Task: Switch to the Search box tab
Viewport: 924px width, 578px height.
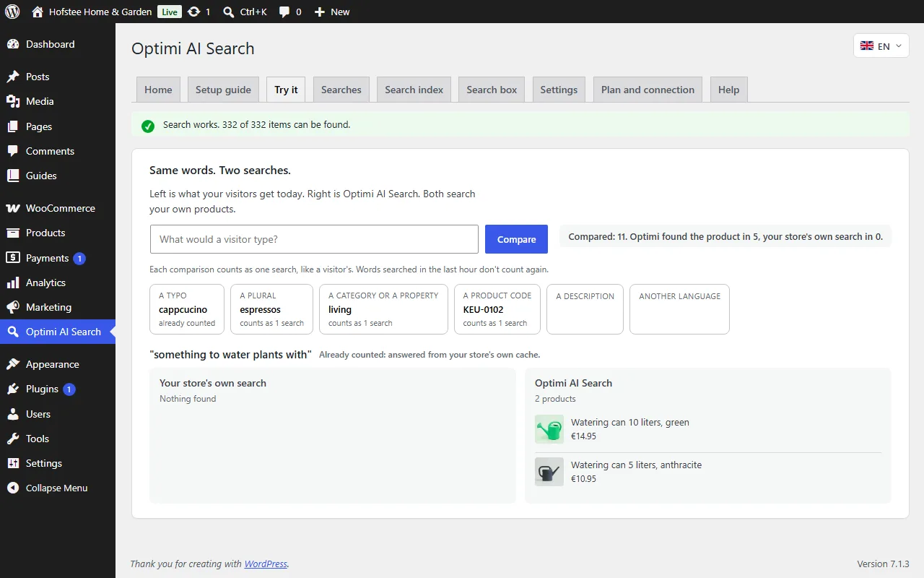Action: coord(492,90)
